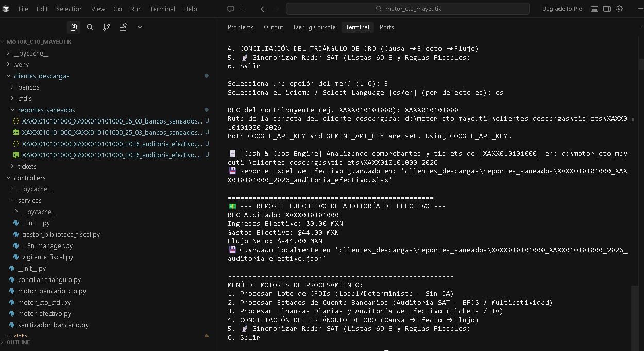The width and height of the screenshot is (644, 351).
Task: Open the Terminal menu
Action: [162, 9]
